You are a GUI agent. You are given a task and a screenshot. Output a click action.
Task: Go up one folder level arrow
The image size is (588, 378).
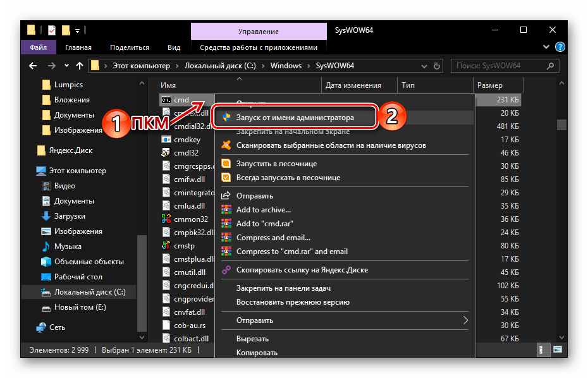point(80,66)
